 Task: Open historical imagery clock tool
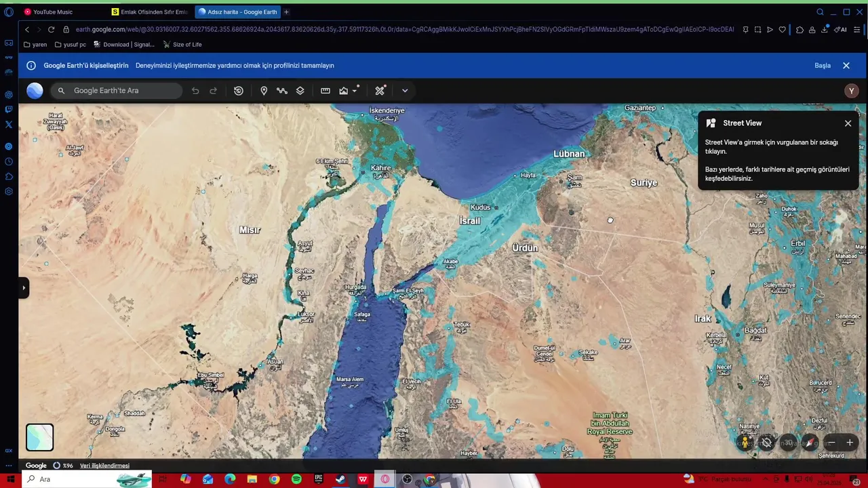[239, 91]
